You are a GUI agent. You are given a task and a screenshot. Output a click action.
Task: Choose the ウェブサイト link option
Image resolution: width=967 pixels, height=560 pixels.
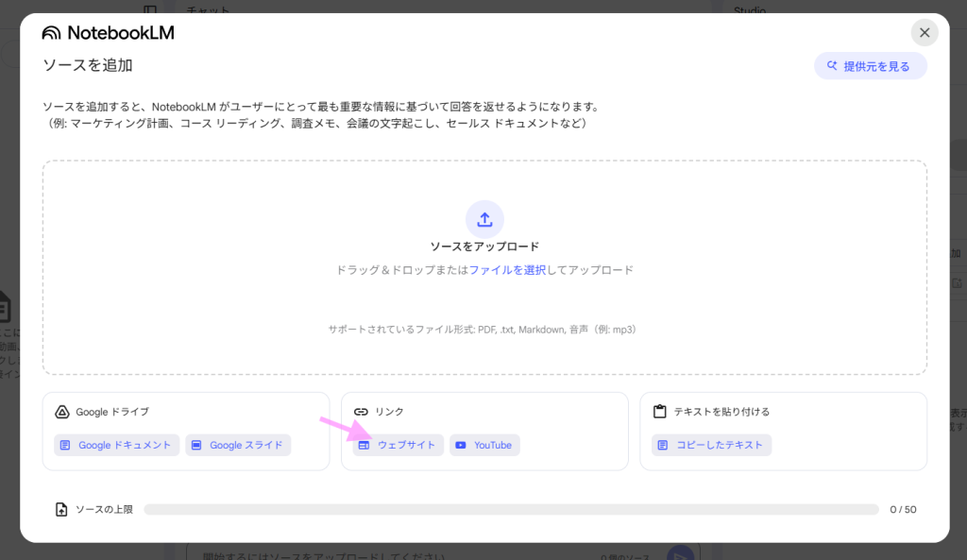click(399, 446)
